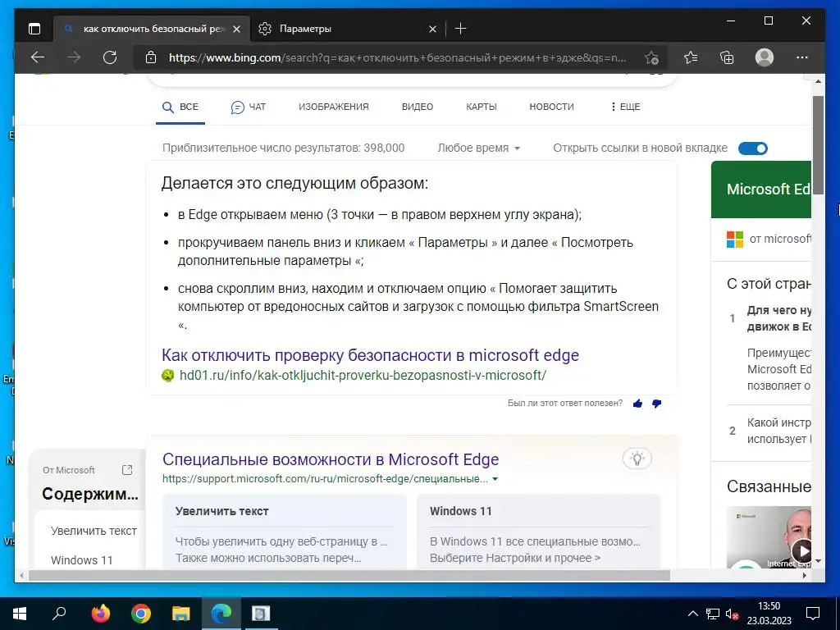Close the Bing search tab
This screenshot has height=630, width=840.
coord(237,29)
